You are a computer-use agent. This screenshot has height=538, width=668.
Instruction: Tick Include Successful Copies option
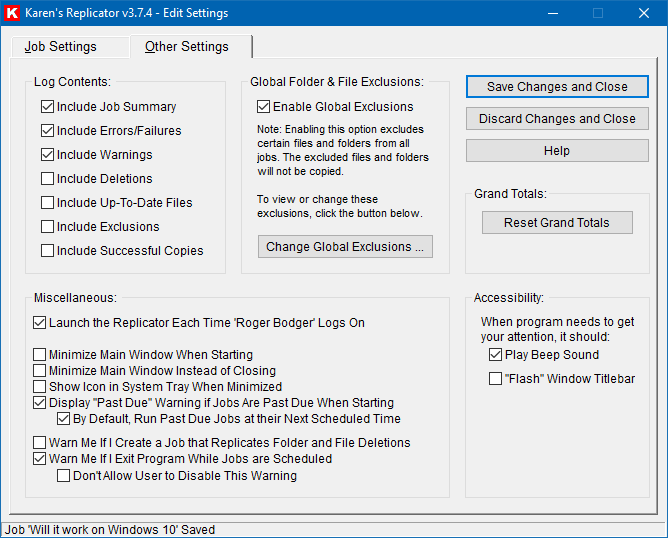click(x=48, y=251)
